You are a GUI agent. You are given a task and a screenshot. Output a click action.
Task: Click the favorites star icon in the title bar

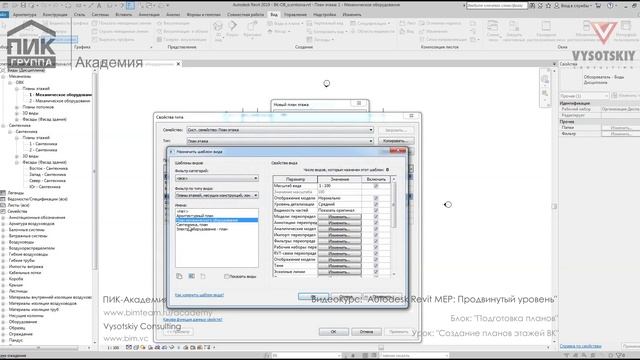[548, 5]
